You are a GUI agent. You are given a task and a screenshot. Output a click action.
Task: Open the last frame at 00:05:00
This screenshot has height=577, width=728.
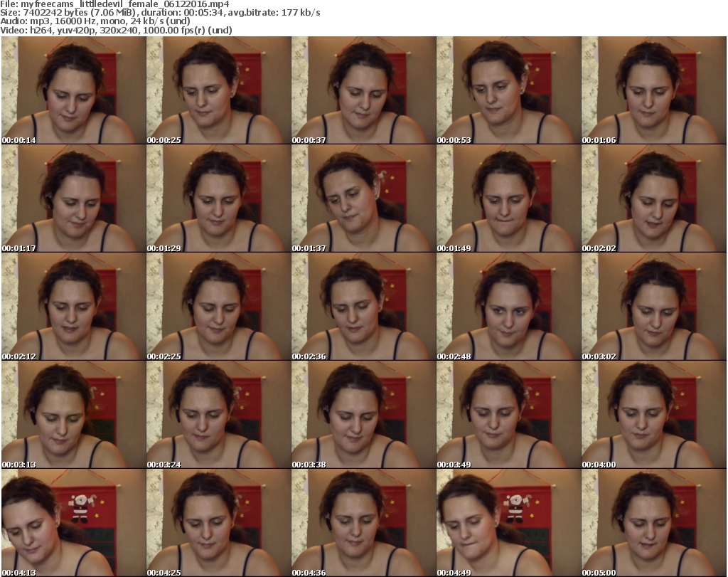653,523
